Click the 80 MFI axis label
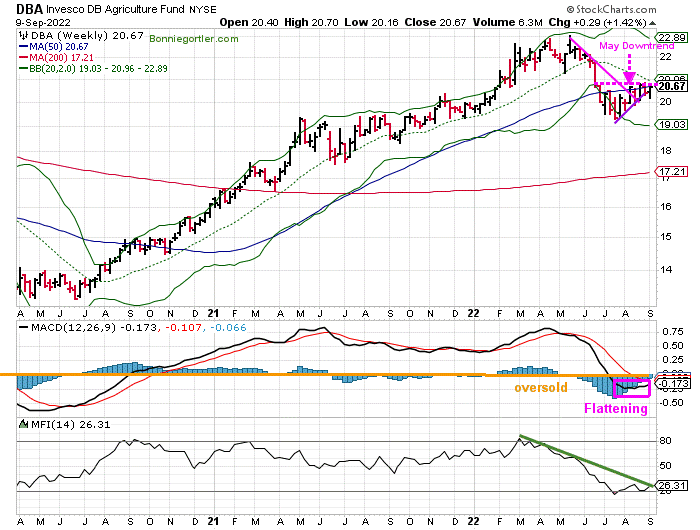The height and width of the screenshot is (530, 700). pyautogui.click(x=666, y=441)
